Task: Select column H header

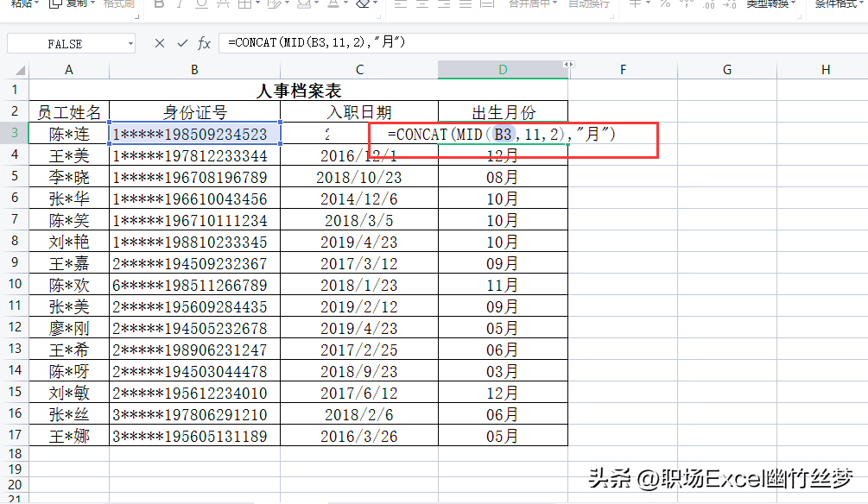Action: click(826, 70)
